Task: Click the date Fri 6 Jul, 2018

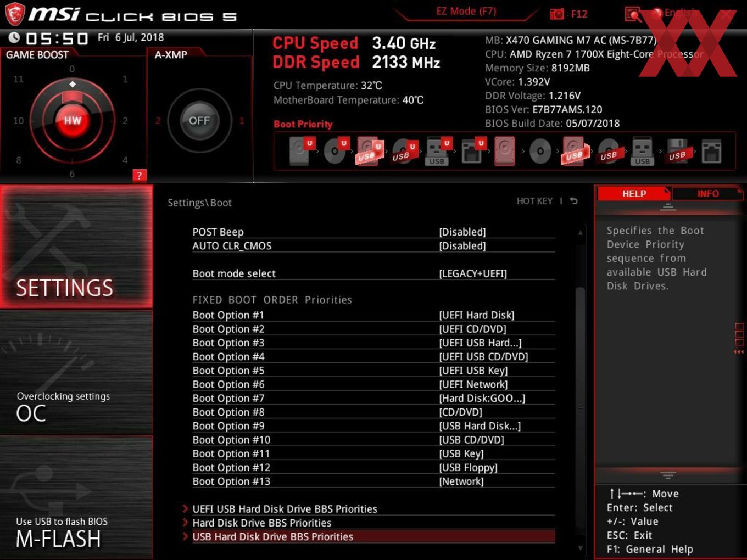Action: pos(131,37)
